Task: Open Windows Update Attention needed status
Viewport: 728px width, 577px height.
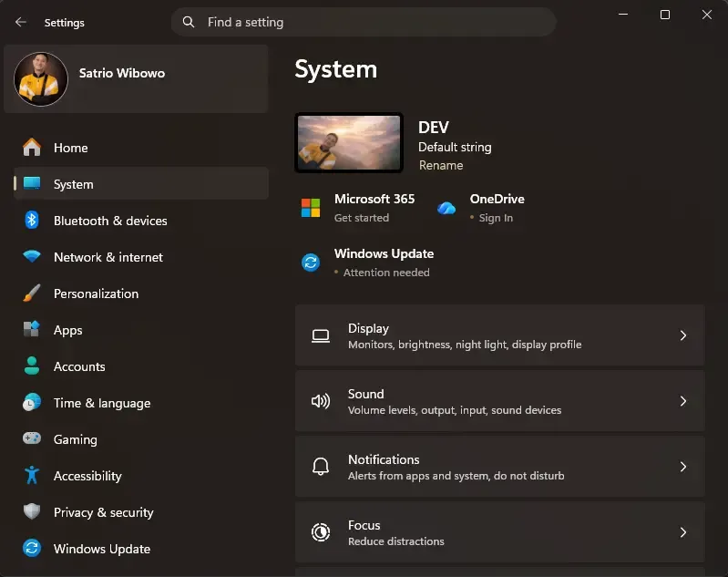Action: (x=386, y=273)
